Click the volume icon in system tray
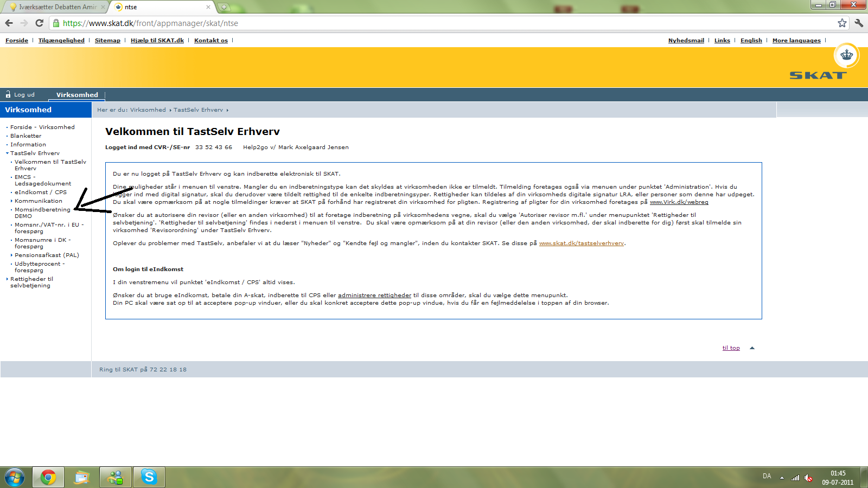 tap(808, 478)
